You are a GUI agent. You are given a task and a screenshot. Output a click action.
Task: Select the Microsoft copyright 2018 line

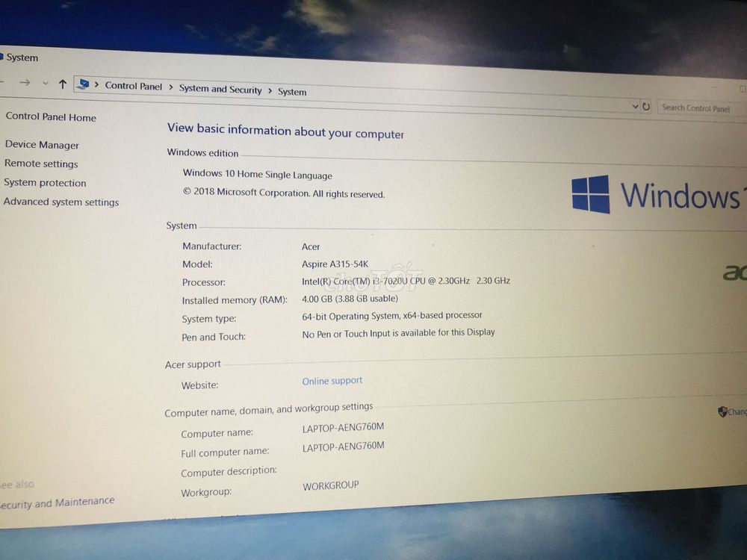click(284, 193)
